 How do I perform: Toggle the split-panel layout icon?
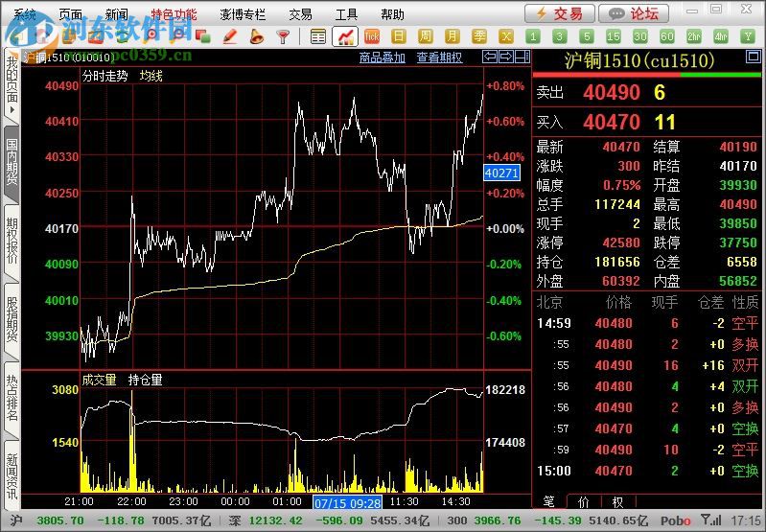522,57
